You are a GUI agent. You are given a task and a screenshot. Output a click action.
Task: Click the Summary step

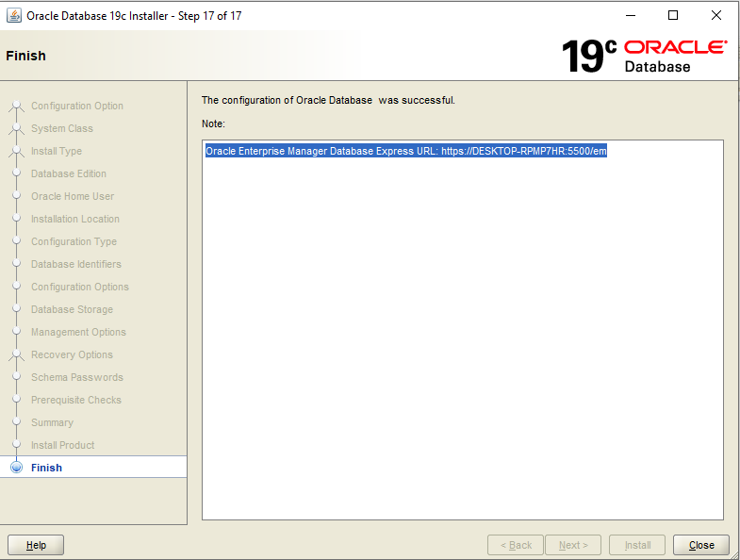tap(52, 422)
